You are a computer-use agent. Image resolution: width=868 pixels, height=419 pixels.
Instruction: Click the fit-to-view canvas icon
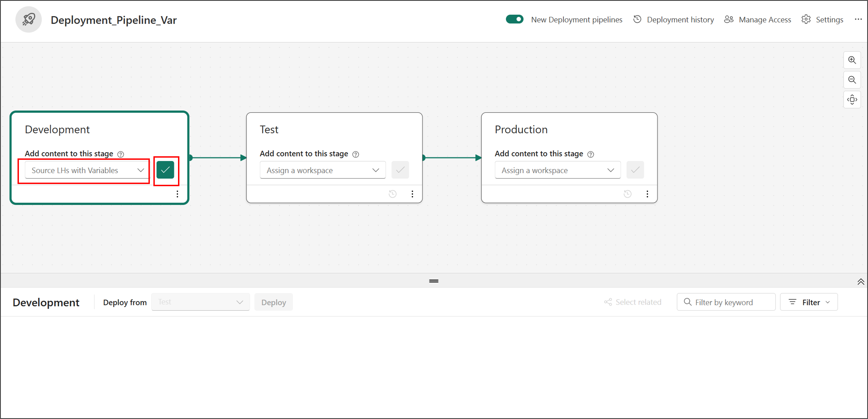[x=852, y=100]
